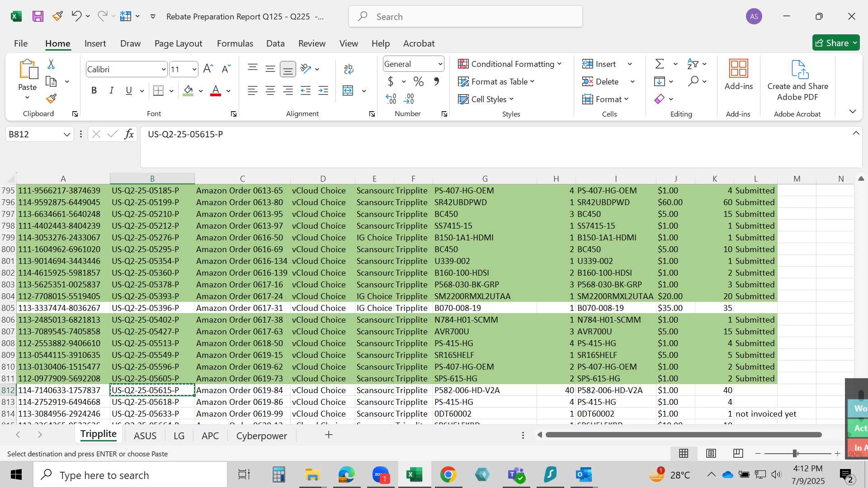Click the Share button
Viewport: 868px width, 488px height.
point(836,43)
